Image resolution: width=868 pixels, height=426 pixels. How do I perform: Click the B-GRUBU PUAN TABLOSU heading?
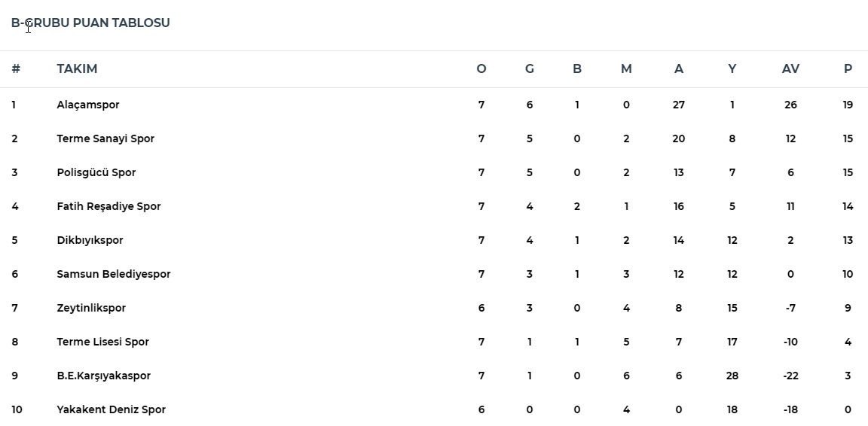tap(90, 23)
